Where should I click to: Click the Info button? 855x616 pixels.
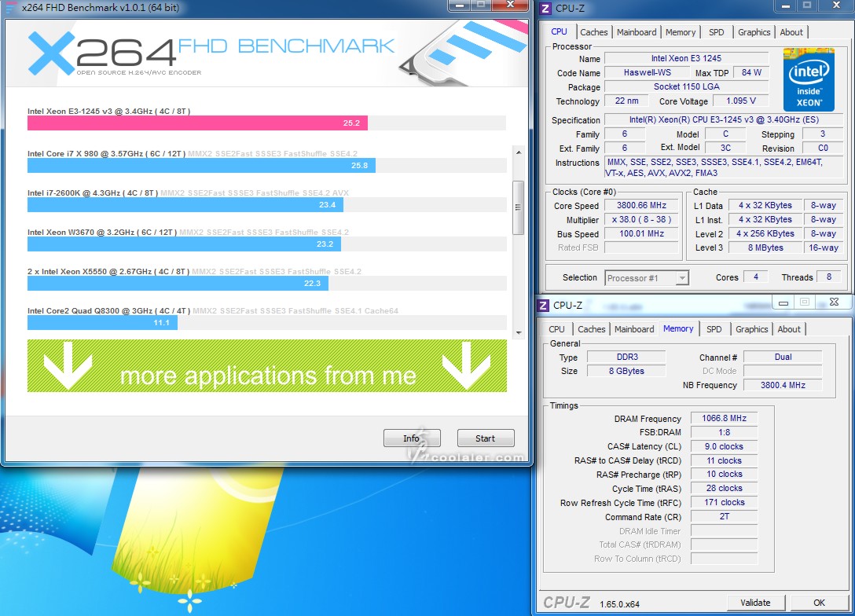click(x=412, y=438)
